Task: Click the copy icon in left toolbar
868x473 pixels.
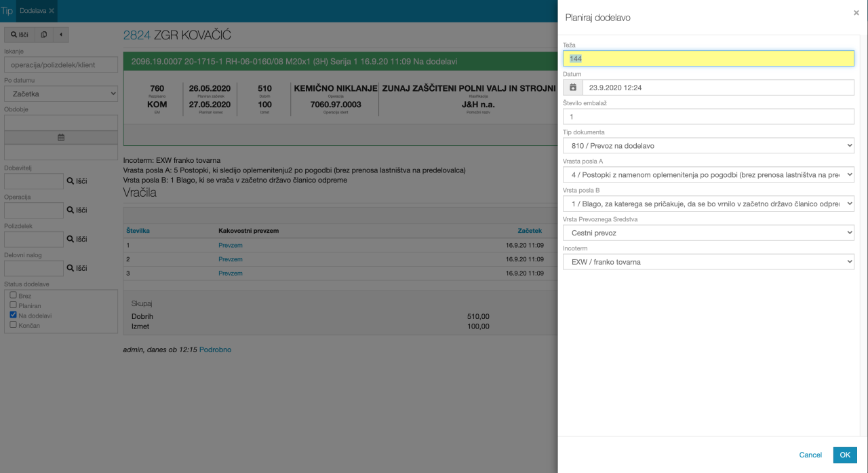Action: coord(44,35)
